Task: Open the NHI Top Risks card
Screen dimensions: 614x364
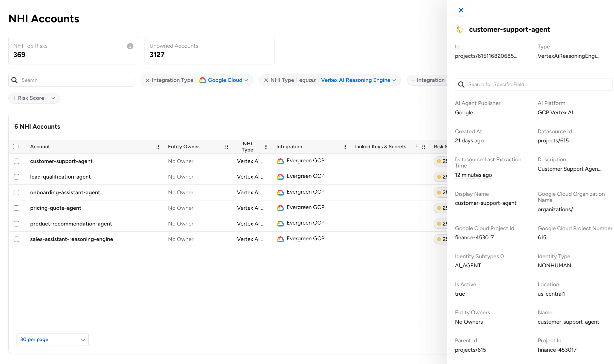Action: pyautogui.click(x=73, y=51)
